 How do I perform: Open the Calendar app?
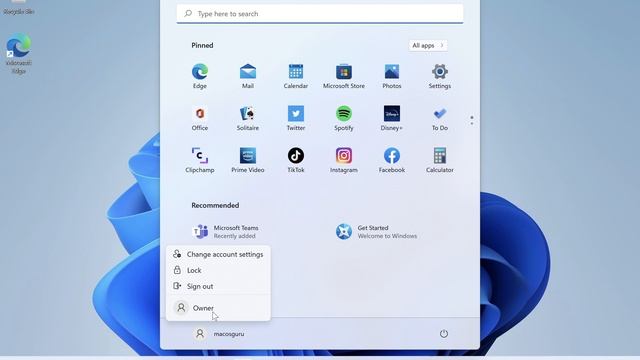296,76
